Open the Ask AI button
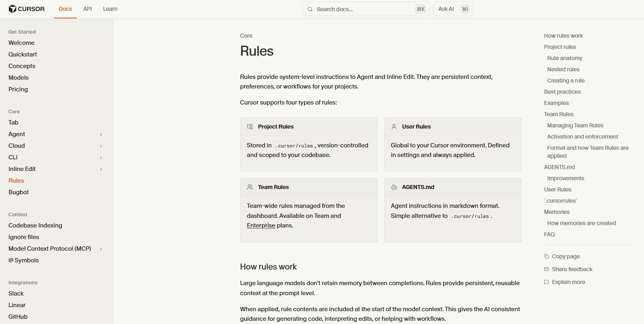The height and width of the screenshot is (324, 644). coord(453,9)
